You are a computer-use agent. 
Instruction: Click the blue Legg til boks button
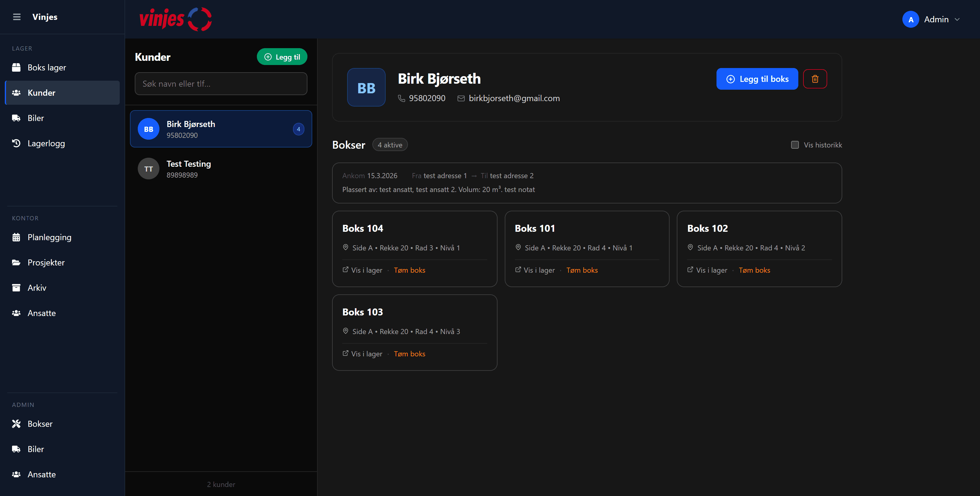click(x=757, y=79)
